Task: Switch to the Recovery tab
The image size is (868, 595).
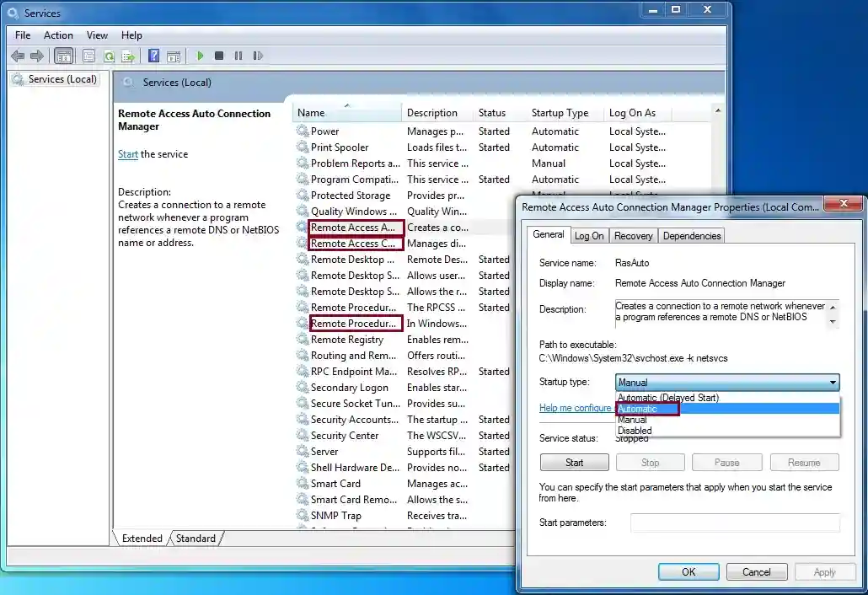Action: 633,235
